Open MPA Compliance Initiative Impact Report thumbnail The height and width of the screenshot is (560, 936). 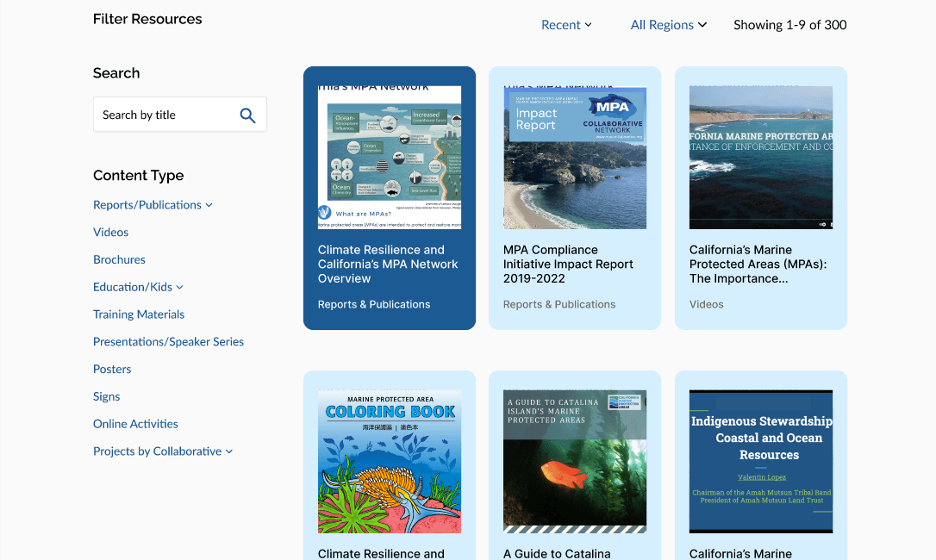(575, 158)
